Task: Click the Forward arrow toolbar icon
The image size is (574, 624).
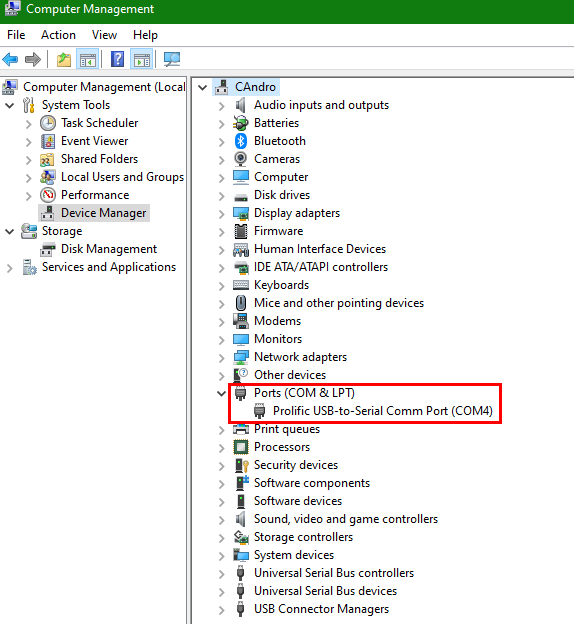Action: click(33, 60)
